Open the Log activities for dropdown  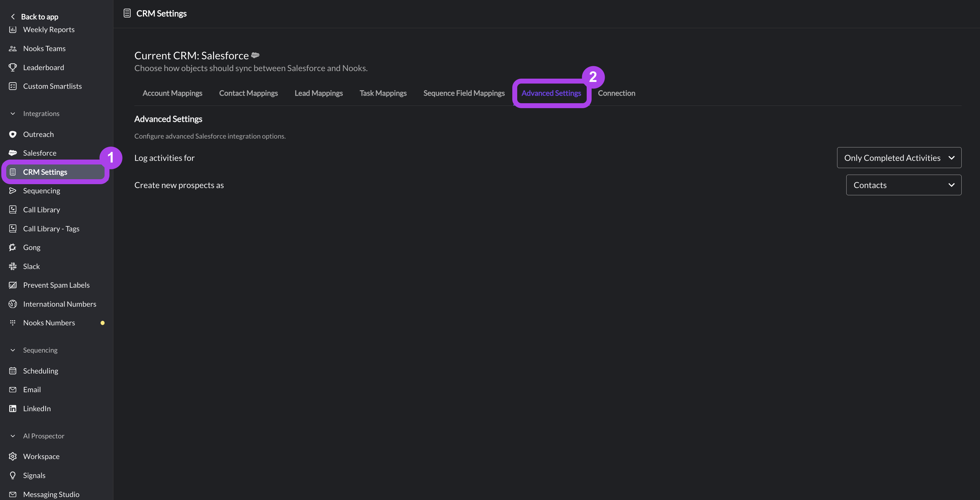[899, 158]
